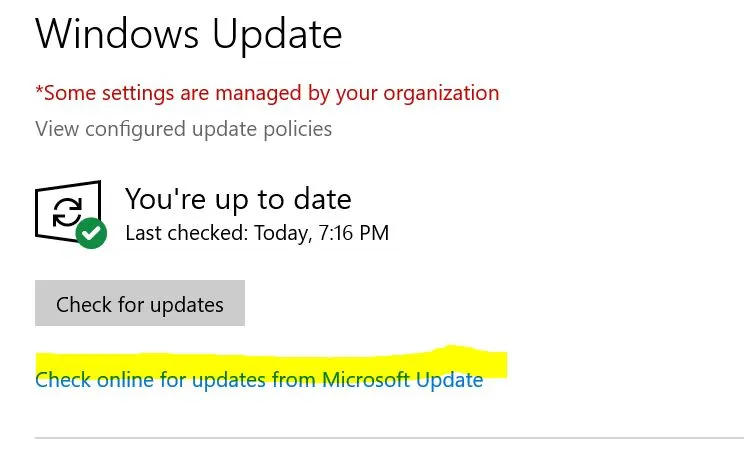This screenshot has height=453, width=744.
Task: Click the circular sync arrows icon
Action: (x=67, y=213)
